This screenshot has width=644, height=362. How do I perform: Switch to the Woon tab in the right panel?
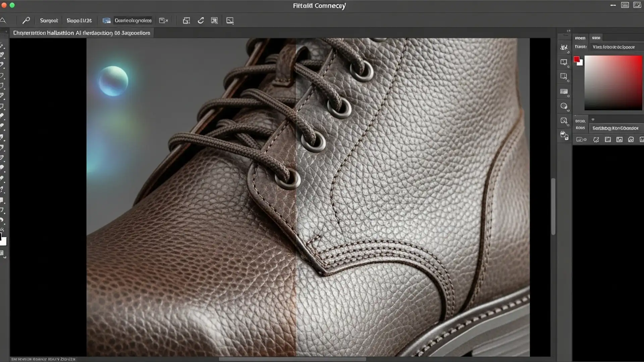pos(580,38)
